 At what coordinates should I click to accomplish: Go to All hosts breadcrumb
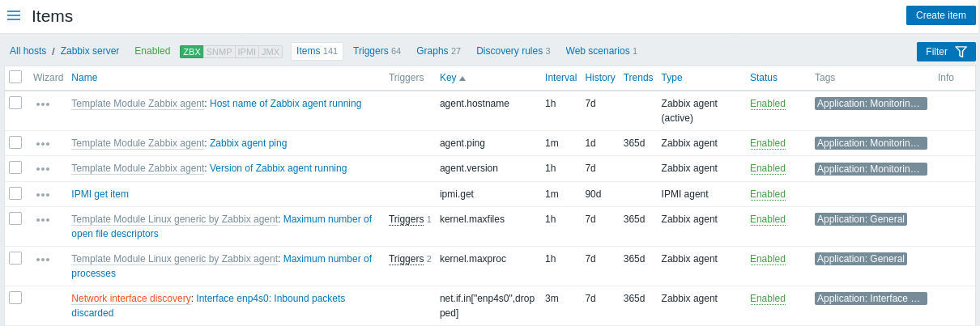coord(28,51)
